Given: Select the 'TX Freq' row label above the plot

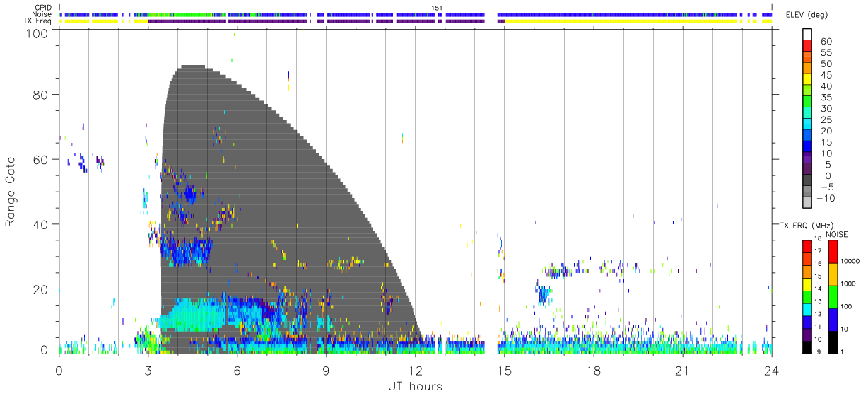Looking at the screenshot, I should [x=39, y=21].
